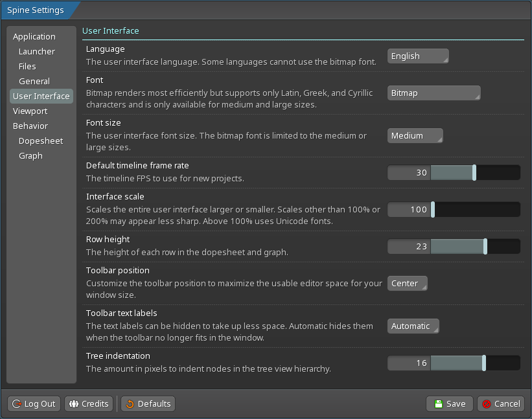
Task: Click the Default timeline frame rate slider
Action: click(x=454, y=173)
